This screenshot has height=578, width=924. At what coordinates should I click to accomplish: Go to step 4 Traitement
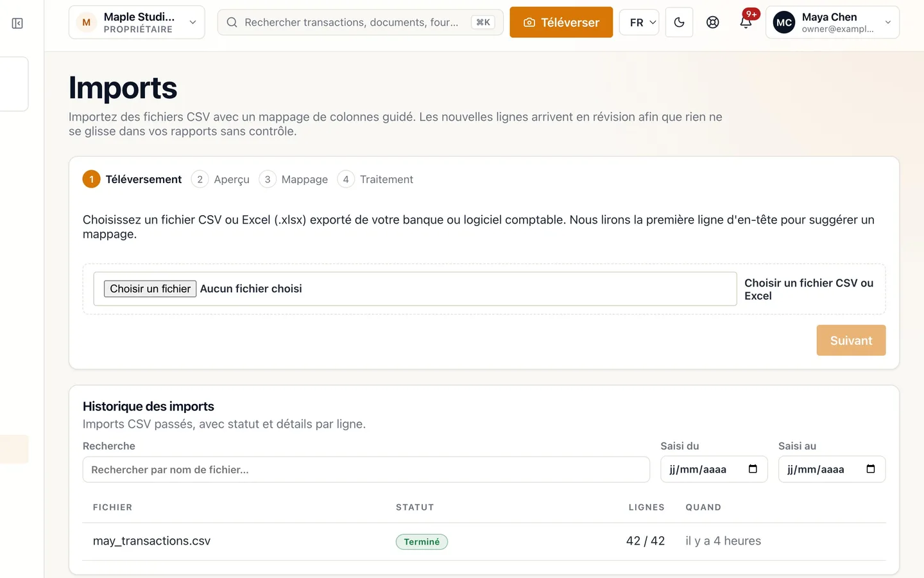(375, 179)
